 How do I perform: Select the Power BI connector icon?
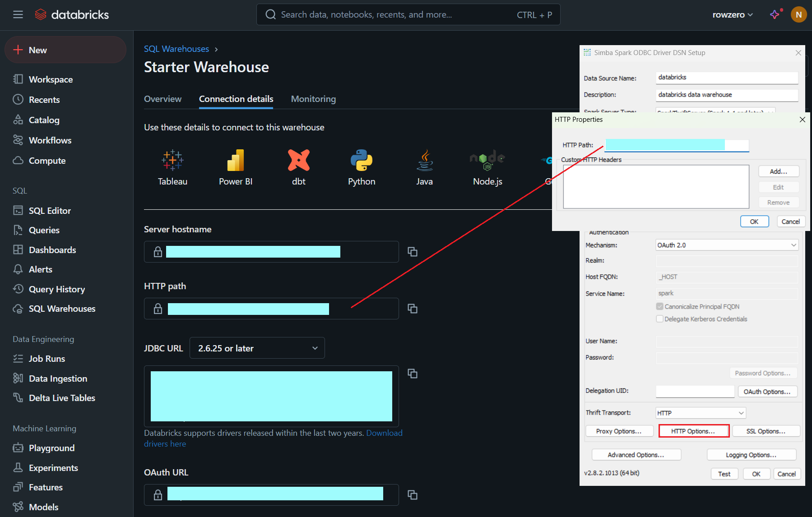[235, 161]
